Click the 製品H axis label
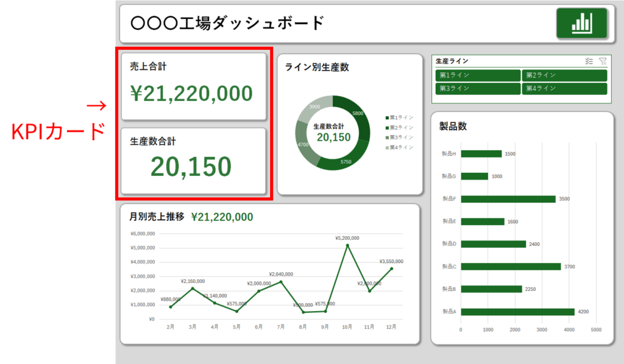The height and width of the screenshot is (364, 624). point(449,154)
